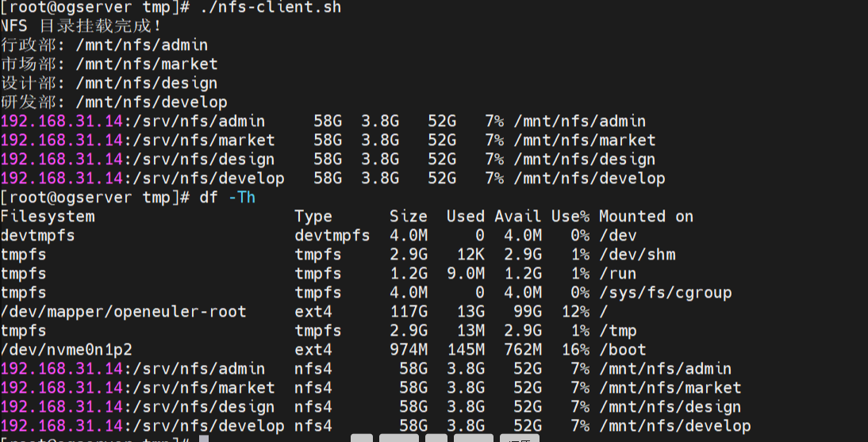This screenshot has width=868, height=442.
Task: Select the 'NFS 目录挂载完成!' message line
Action: coord(81,26)
